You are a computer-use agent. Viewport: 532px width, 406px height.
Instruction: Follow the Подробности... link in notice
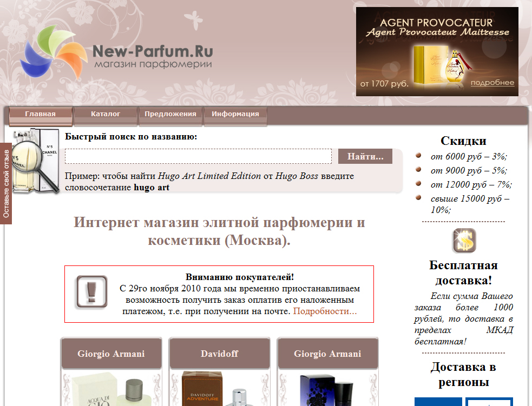[325, 311]
